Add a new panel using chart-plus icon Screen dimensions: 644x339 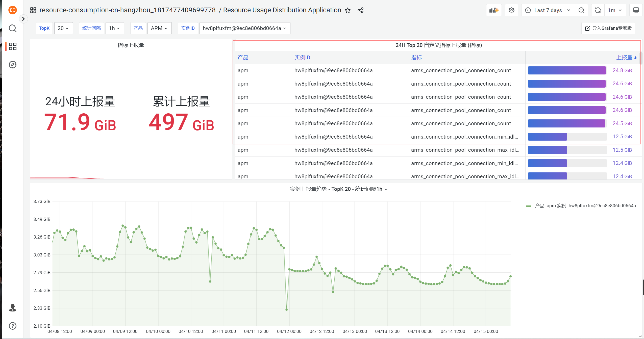(494, 10)
